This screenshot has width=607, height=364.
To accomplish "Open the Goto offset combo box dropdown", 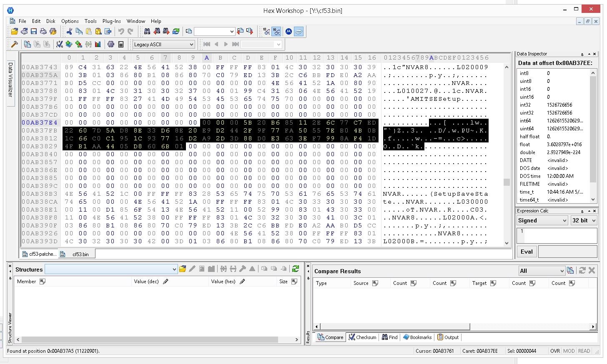I will click(x=232, y=31).
